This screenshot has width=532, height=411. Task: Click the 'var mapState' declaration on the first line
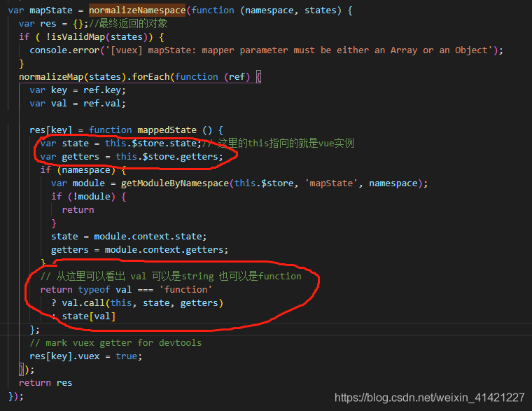click(41, 11)
